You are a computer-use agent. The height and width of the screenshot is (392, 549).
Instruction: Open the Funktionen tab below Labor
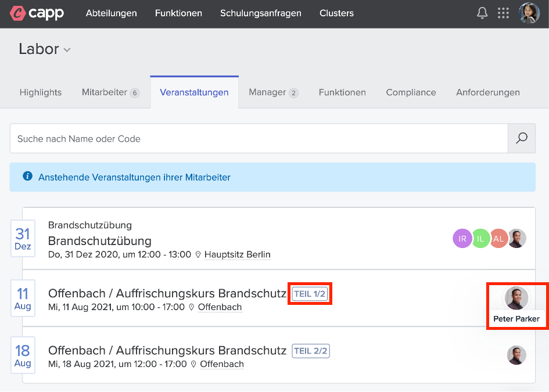coord(342,92)
